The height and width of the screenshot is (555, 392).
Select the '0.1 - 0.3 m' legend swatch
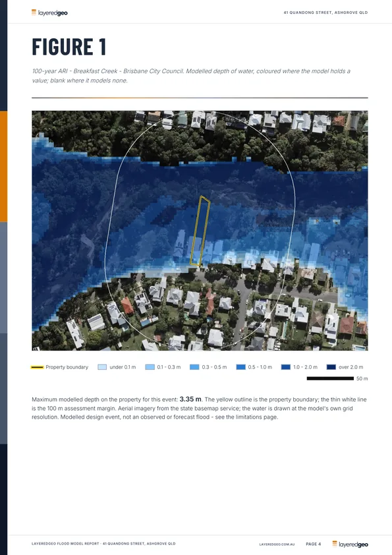pyautogui.click(x=150, y=367)
